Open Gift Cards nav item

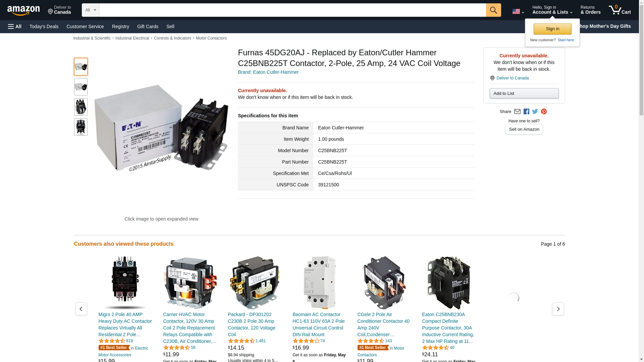tap(148, 26)
